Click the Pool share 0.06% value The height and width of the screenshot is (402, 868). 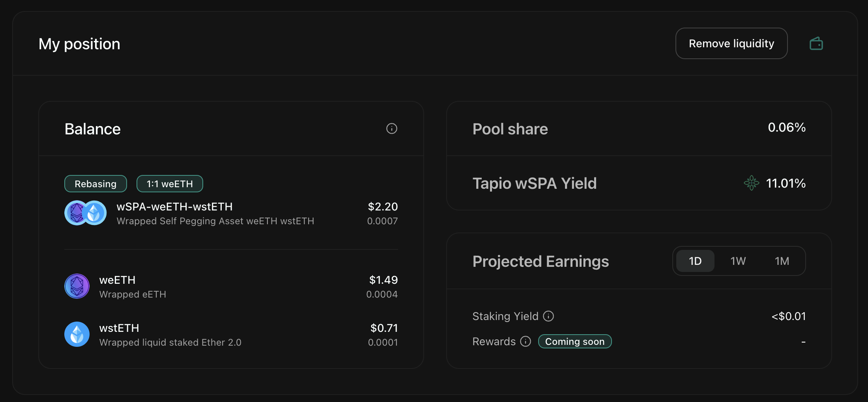[x=786, y=127]
